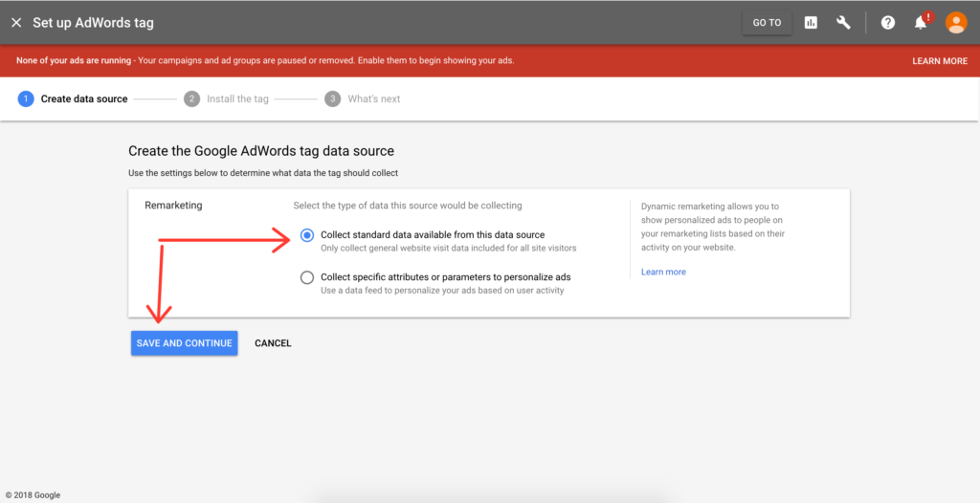Click the Help question mark icon
Viewport: 980px width, 503px height.
pos(888,23)
